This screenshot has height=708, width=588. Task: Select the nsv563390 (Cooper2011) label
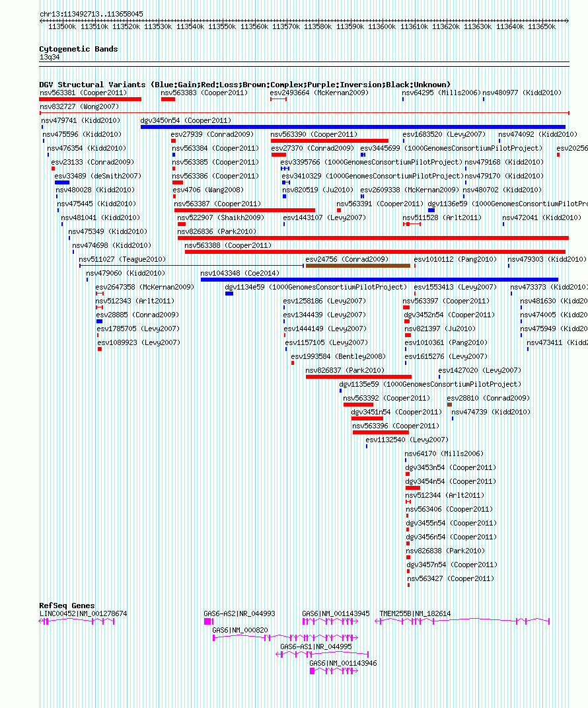[x=314, y=135]
